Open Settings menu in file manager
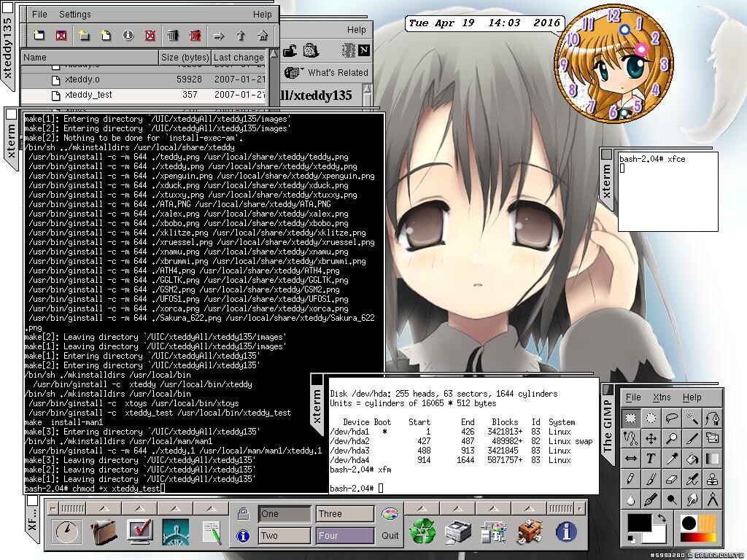This screenshot has height=560, width=747. [74, 14]
